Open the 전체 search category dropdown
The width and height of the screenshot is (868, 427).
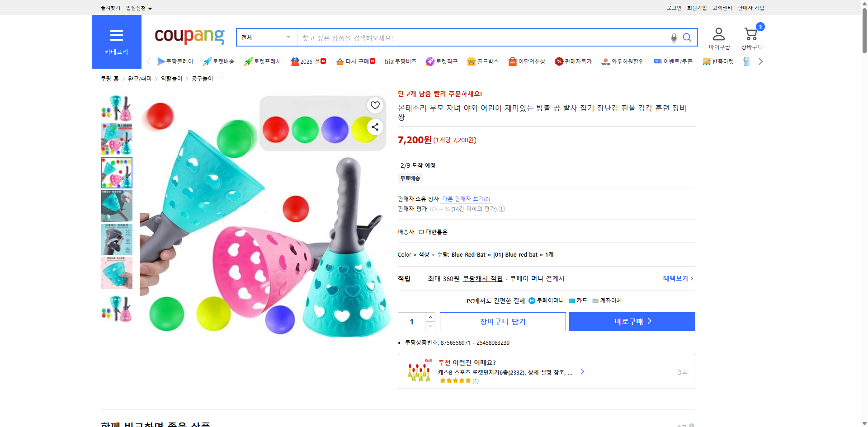[266, 38]
